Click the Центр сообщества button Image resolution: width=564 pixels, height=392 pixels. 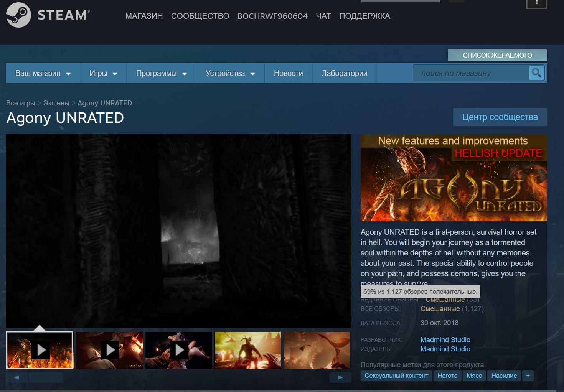500,117
